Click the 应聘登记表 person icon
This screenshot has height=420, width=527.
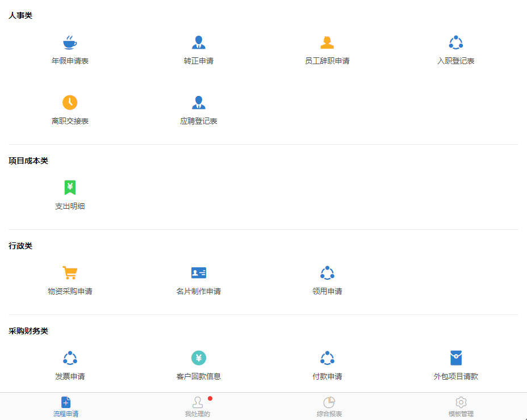pos(198,103)
